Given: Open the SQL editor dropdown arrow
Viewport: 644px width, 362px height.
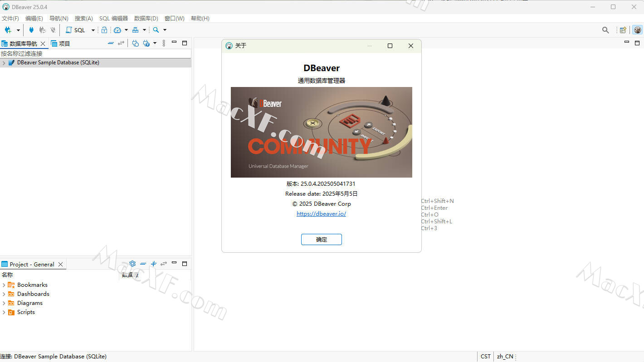Looking at the screenshot, I should coord(93,30).
